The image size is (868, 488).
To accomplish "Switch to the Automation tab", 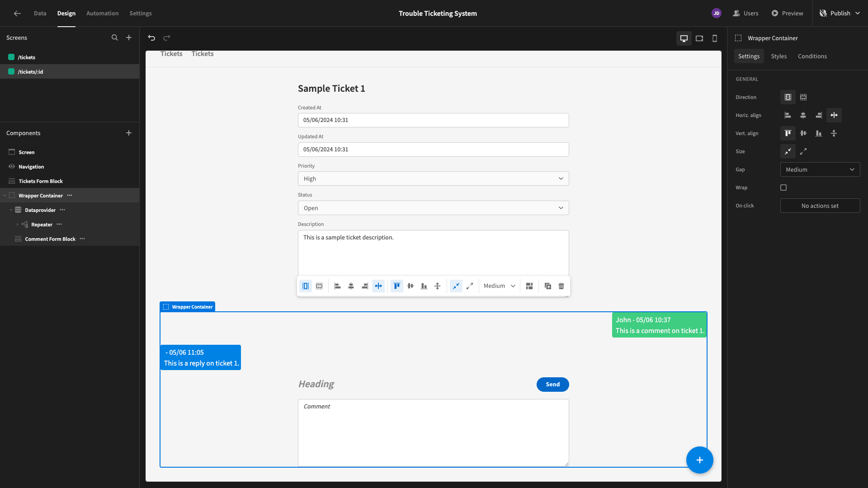I will coord(103,14).
